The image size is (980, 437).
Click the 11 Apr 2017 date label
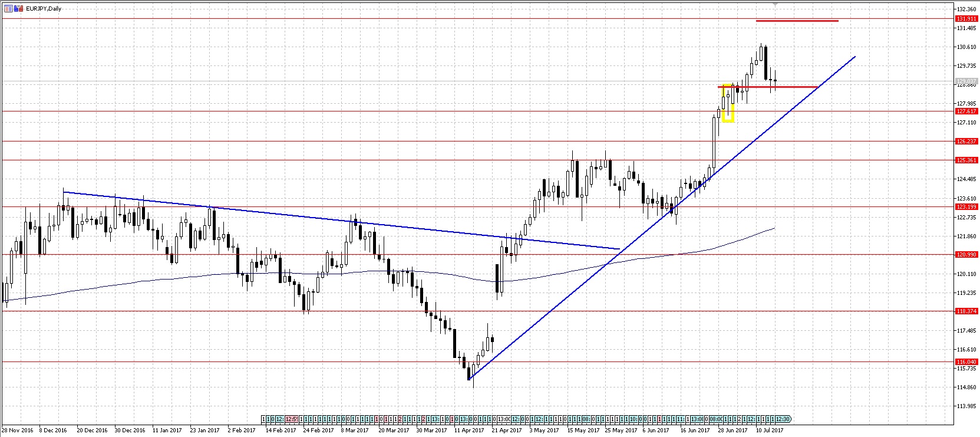point(470,430)
